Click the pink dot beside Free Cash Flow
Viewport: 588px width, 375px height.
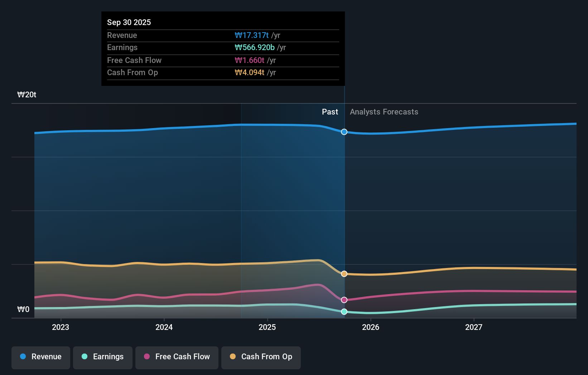click(x=146, y=357)
